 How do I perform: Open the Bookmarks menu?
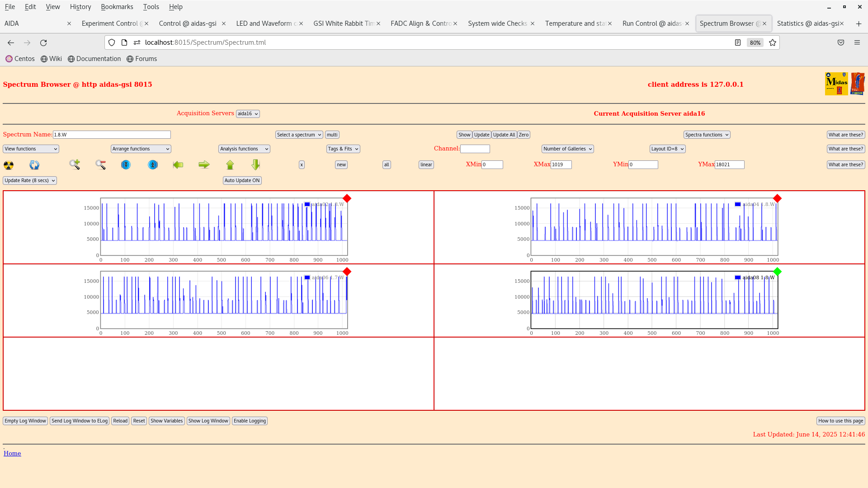click(117, 7)
